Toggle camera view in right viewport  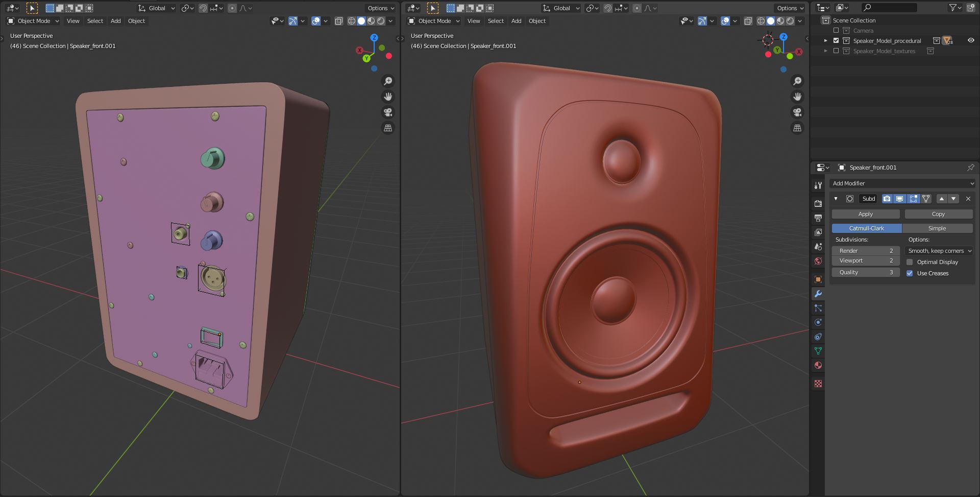(797, 112)
